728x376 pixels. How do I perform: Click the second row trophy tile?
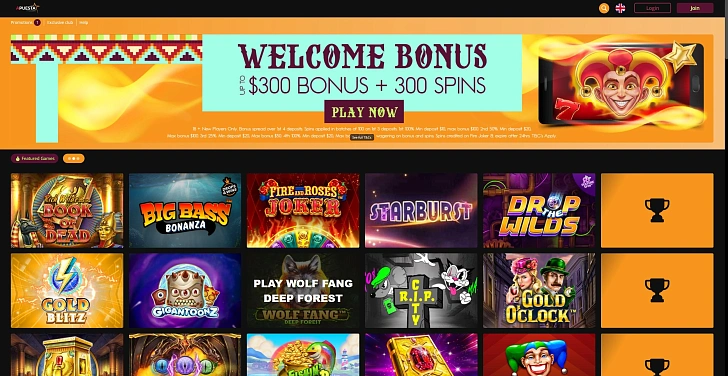[657, 291]
